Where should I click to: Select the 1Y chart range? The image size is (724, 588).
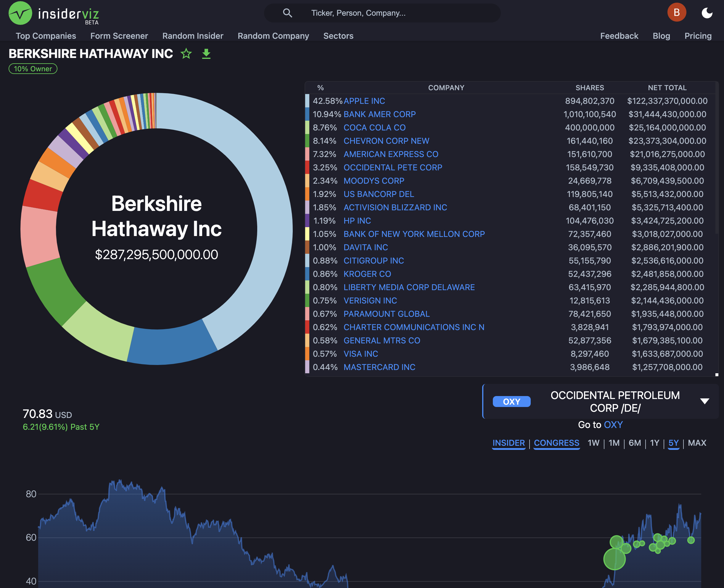pyautogui.click(x=654, y=443)
